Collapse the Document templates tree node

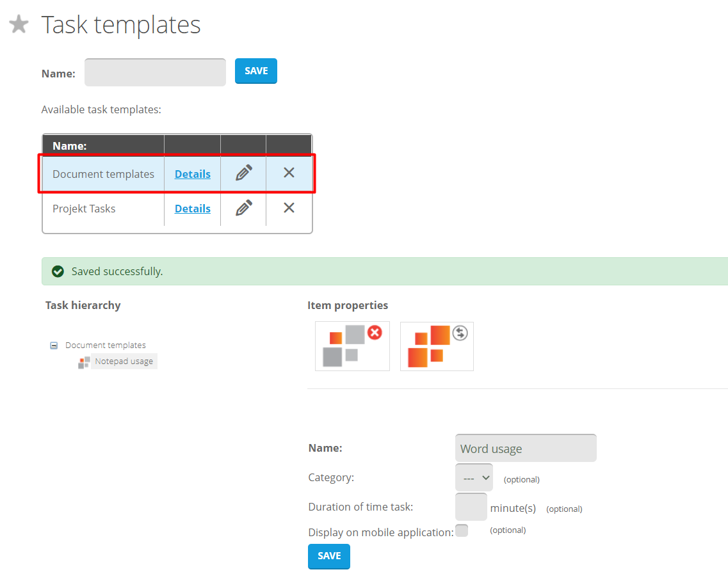[54, 346]
